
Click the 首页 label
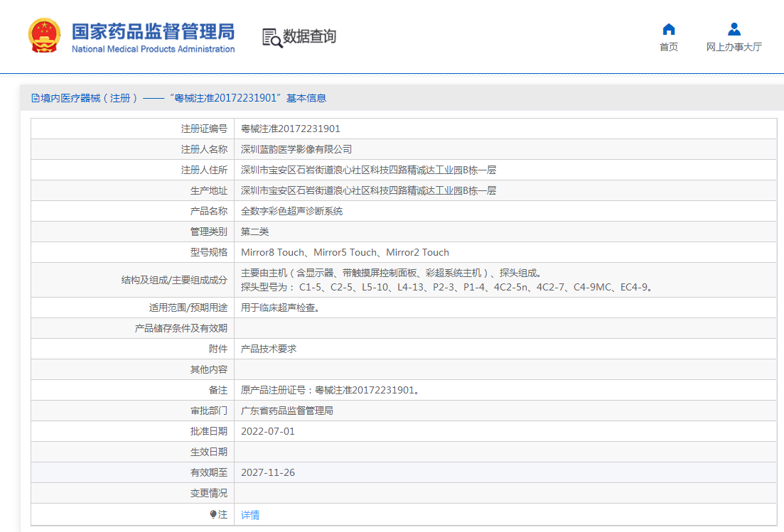[x=669, y=47]
